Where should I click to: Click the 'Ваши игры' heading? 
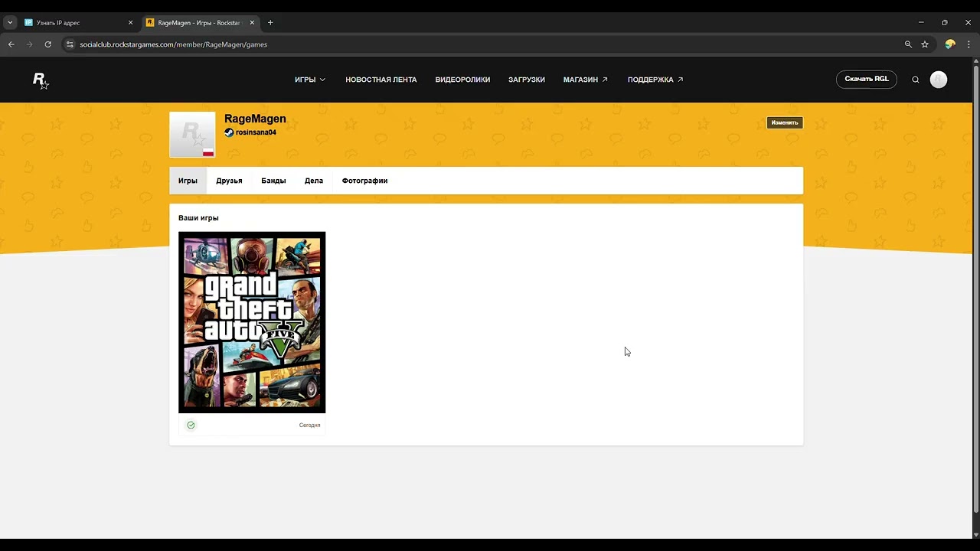[198, 218]
